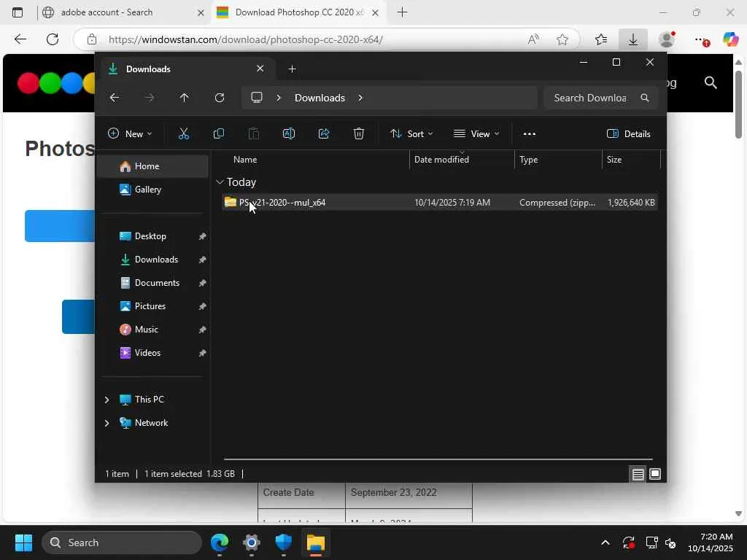Screen dimensions: 747x560
Task: Click the Copy icon in Explorer toolbar
Action: (x=219, y=134)
